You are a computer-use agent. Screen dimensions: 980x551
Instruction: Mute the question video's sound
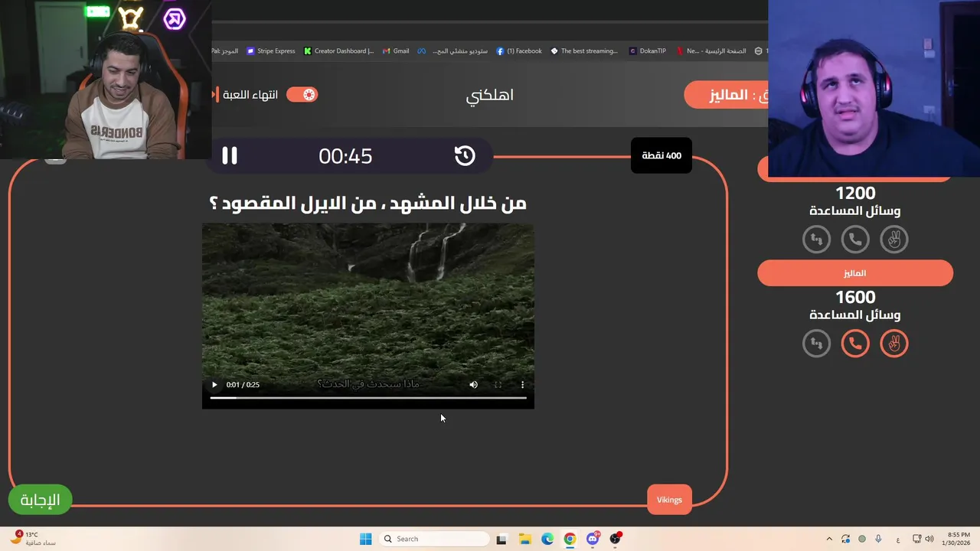[x=473, y=385]
